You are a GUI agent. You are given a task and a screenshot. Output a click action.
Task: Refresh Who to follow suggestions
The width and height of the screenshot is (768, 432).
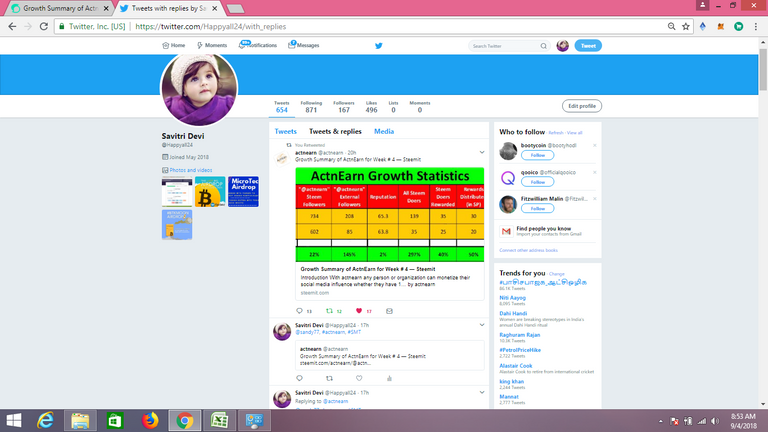[x=555, y=133]
